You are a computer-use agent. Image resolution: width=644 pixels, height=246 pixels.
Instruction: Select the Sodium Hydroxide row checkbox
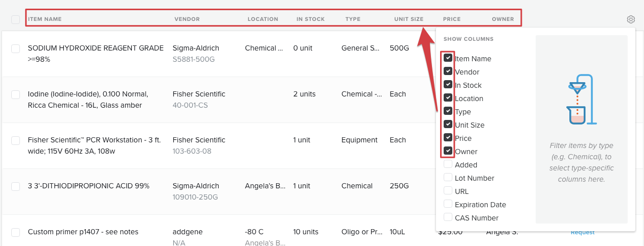[x=16, y=48]
